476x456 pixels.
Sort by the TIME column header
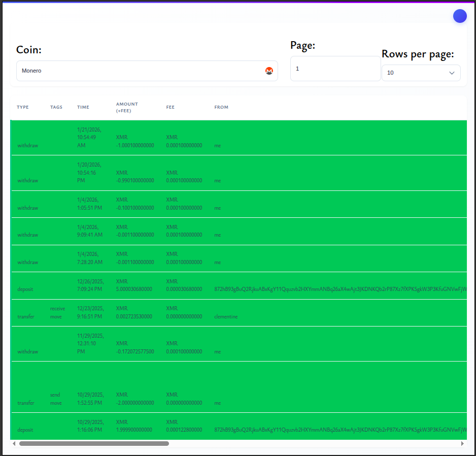[x=83, y=107]
